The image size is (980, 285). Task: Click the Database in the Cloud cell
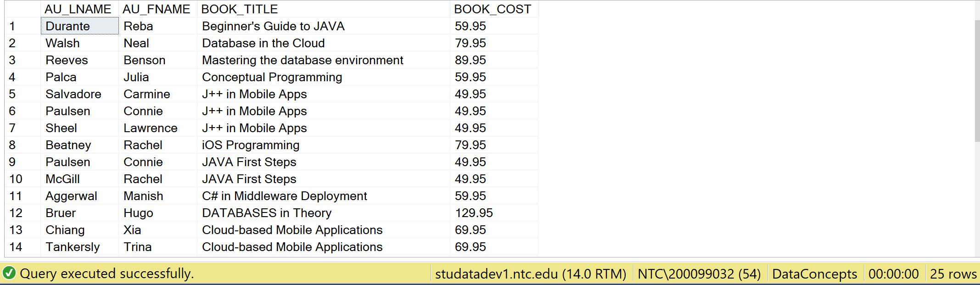coord(263,43)
